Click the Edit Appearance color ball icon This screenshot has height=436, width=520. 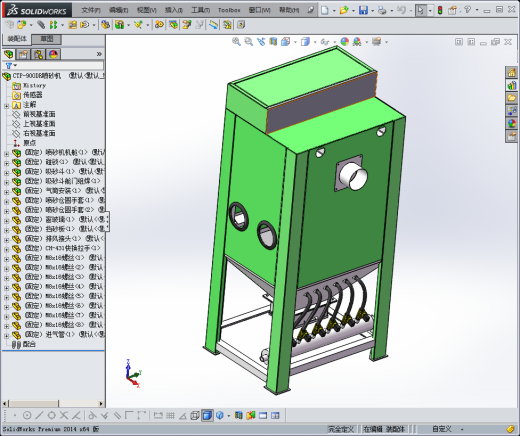click(345, 42)
